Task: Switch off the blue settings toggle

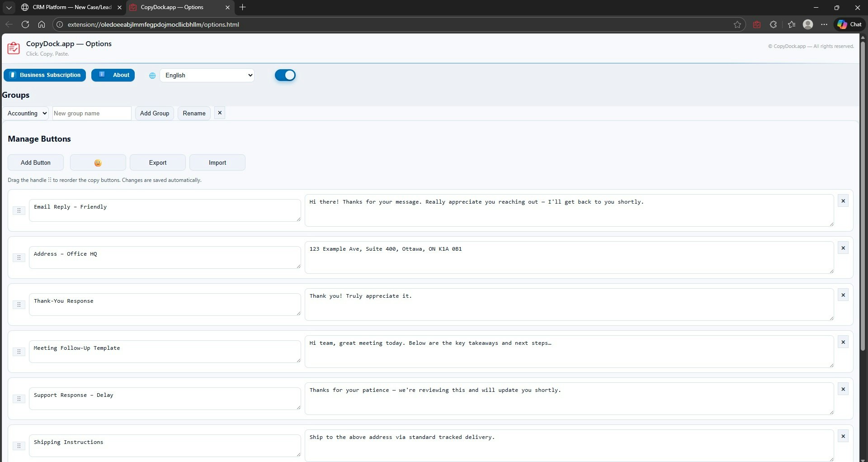Action: [285, 75]
